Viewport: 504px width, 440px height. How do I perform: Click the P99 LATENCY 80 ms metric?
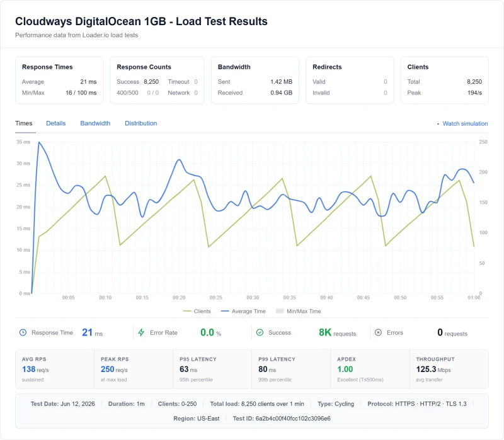(x=267, y=369)
